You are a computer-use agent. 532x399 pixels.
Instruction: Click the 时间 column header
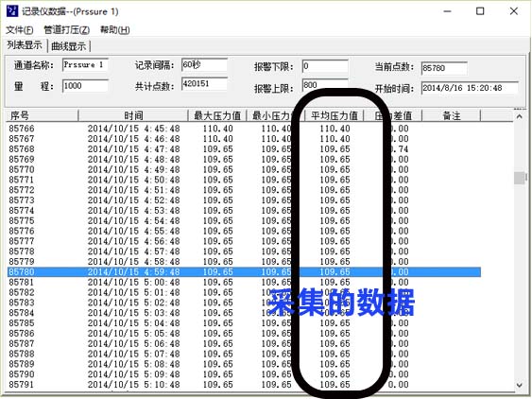coord(133,115)
